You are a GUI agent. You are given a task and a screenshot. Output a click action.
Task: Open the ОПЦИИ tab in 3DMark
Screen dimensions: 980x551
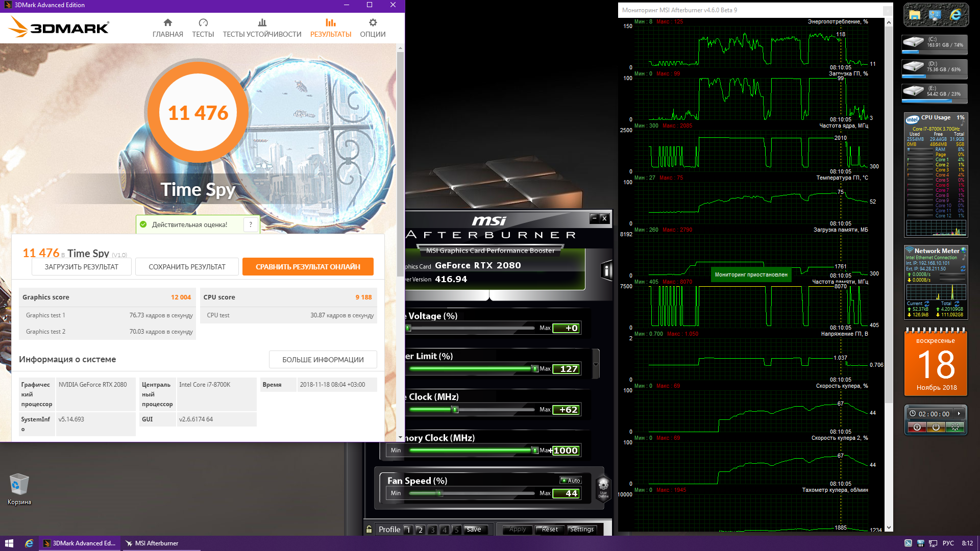(373, 28)
